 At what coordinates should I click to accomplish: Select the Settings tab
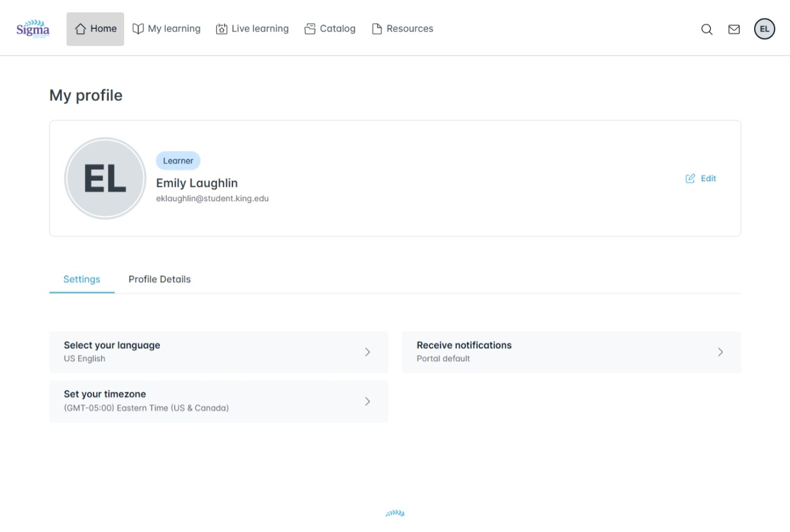click(82, 279)
